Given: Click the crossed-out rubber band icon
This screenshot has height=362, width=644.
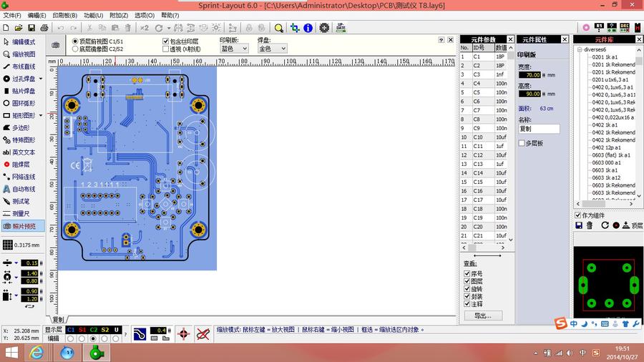Looking at the screenshot, I should (203, 334).
